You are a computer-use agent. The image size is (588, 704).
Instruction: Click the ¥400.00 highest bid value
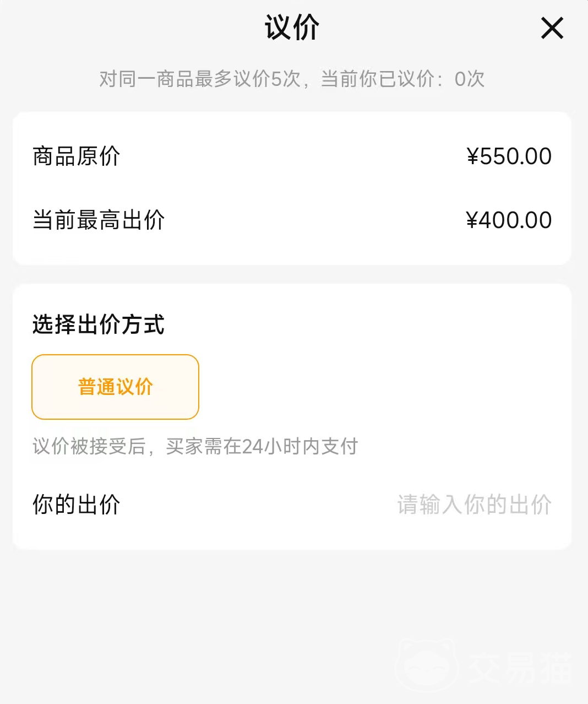pos(509,220)
